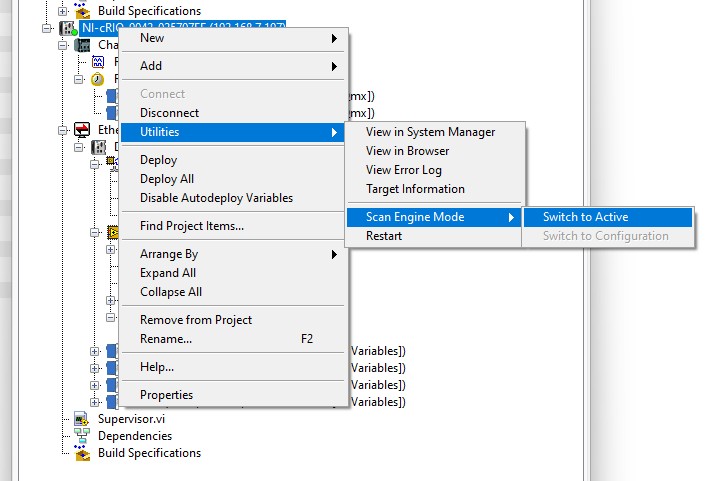Screen dimensions: 719x481
Task: Click the EtherCAT master icon
Action: 82,130
